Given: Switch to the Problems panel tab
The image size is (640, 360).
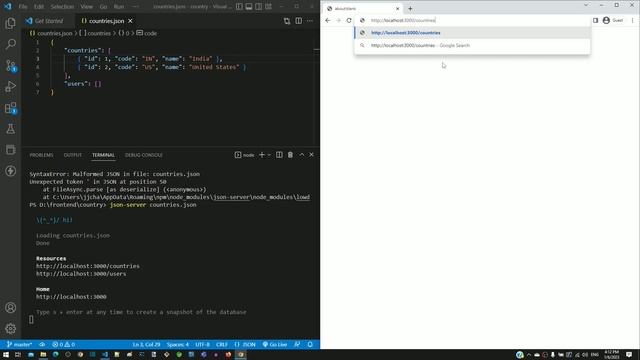Looking at the screenshot, I should coord(41,155).
